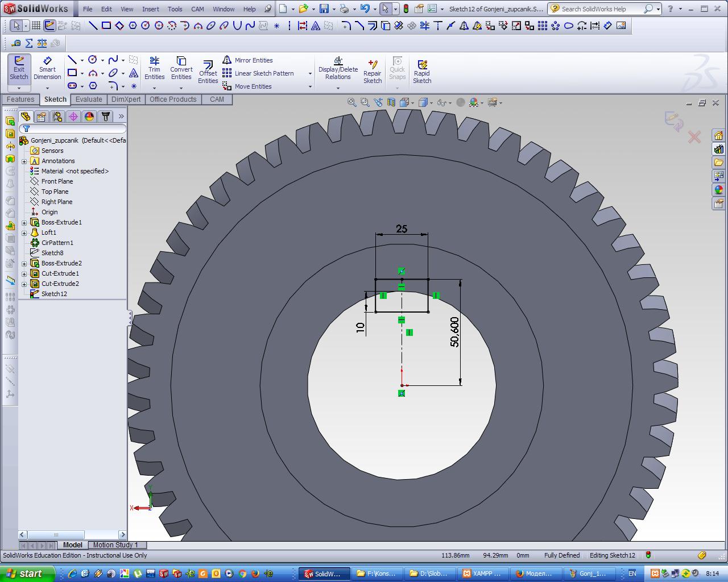Open the Mass Properties scales icon
Viewport: 728px width, 582px height.
42,43
